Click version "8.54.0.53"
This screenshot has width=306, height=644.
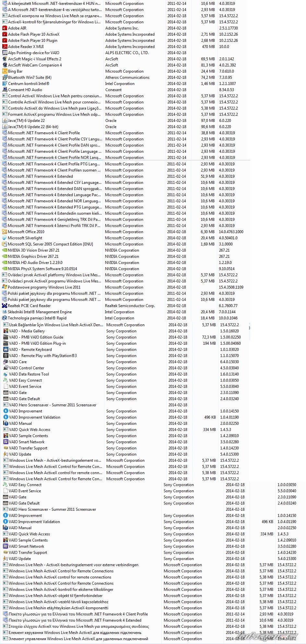coord(227,90)
